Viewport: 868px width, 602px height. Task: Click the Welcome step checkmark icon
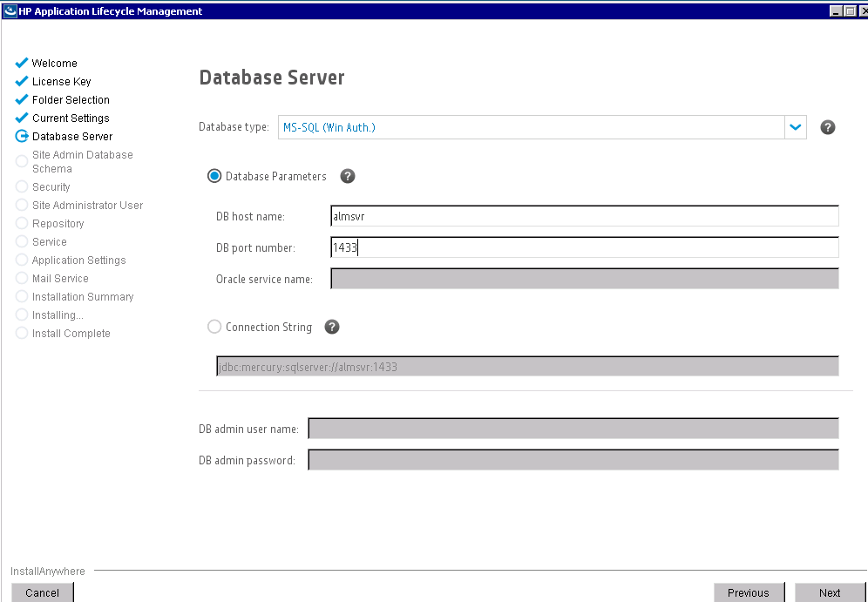click(x=22, y=63)
